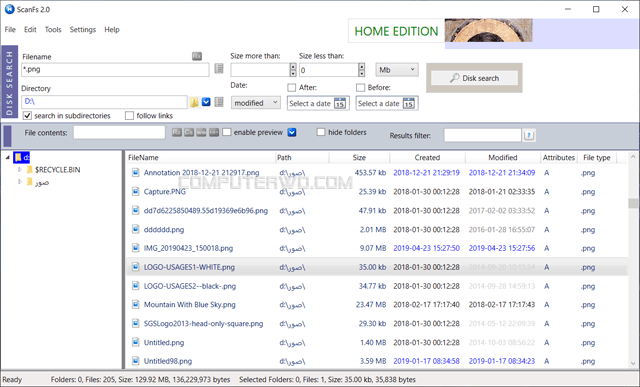Expand the $RECYCLE.BIN tree node

click(x=20, y=169)
